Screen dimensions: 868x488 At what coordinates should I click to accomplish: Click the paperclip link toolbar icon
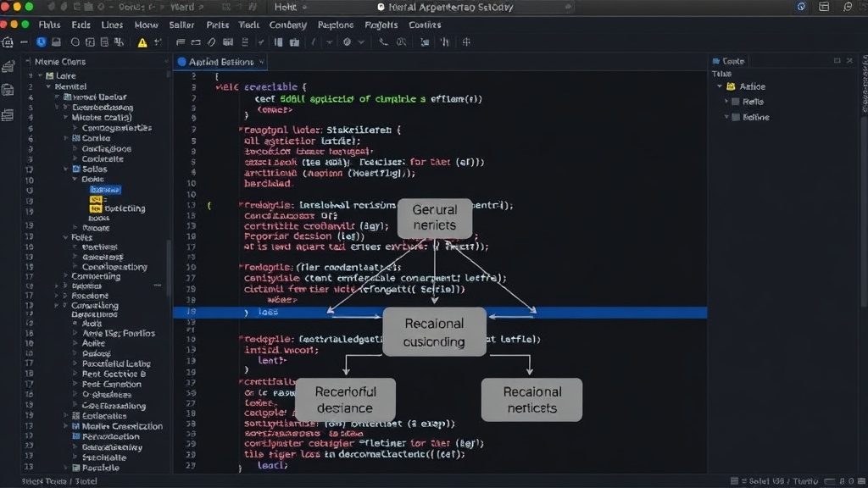211,42
